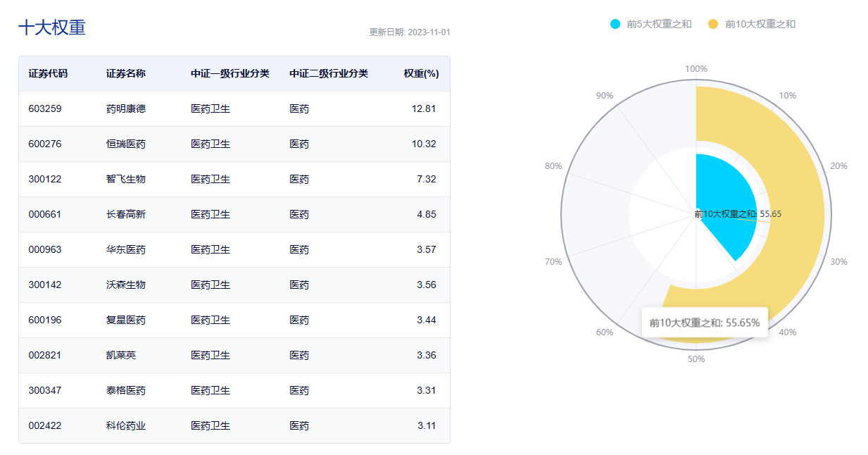Viewport: 868px width, 455px height.
Task: Click the 中证一级行业分类 column header
Action: (229, 73)
